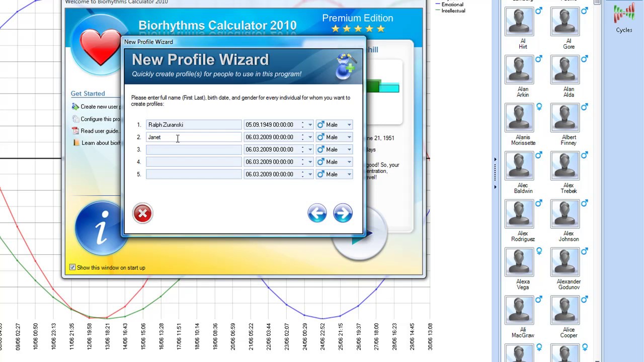
Task: Click the Intellectual legend entry on chart
Action: coord(449,11)
